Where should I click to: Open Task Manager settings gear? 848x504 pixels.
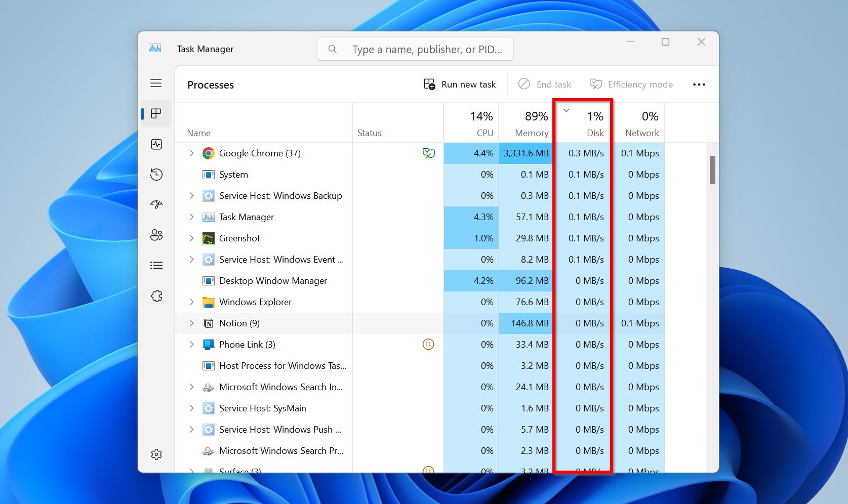(156, 454)
